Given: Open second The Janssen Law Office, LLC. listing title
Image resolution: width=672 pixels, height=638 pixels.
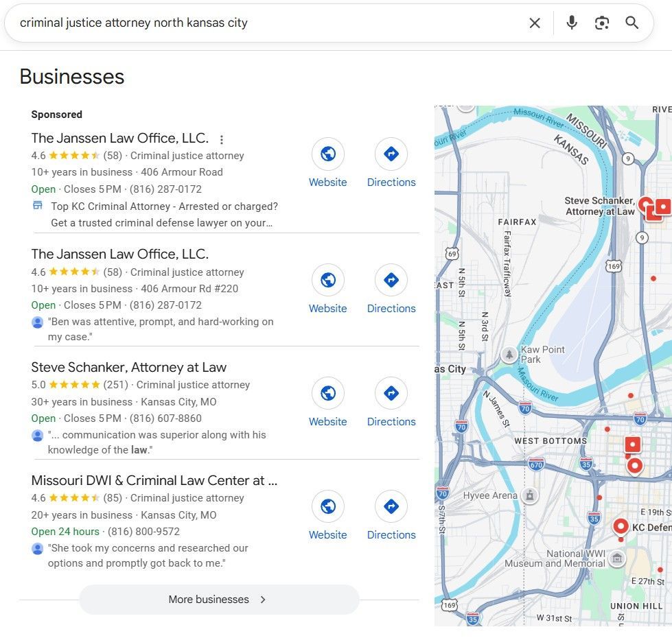Looking at the screenshot, I should click(x=120, y=255).
